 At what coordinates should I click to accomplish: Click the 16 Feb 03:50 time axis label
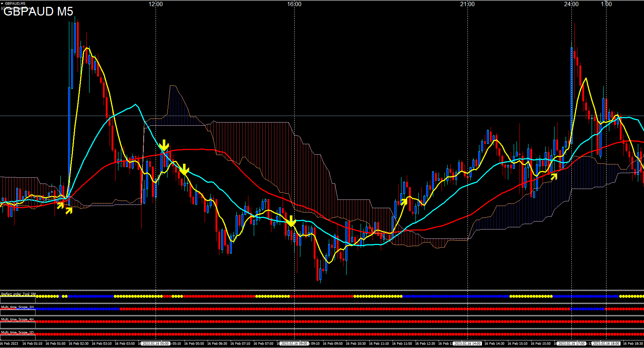click(x=125, y=344)
